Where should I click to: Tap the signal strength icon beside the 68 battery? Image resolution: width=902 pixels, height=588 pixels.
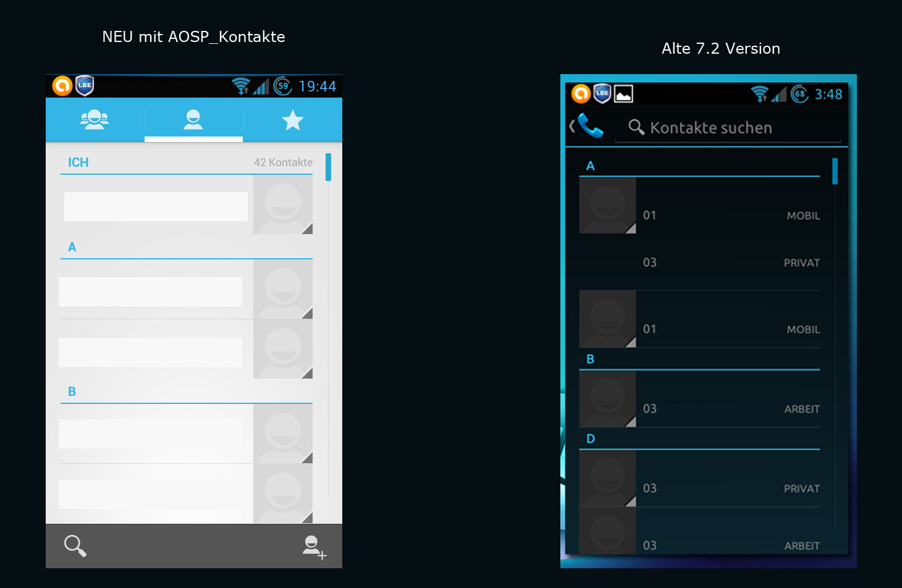pos(779,94)
